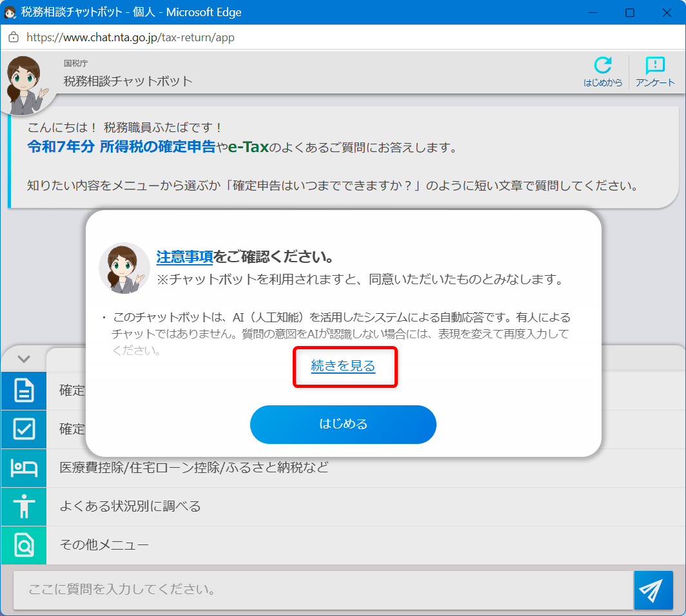
Task: Click the 令和7年分 所得税の確定申告 text
Action: coord(121,147)
